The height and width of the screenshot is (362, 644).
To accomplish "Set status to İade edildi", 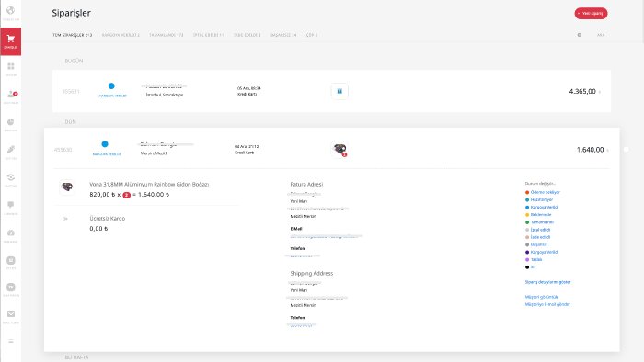I will [x=537, y=237].
